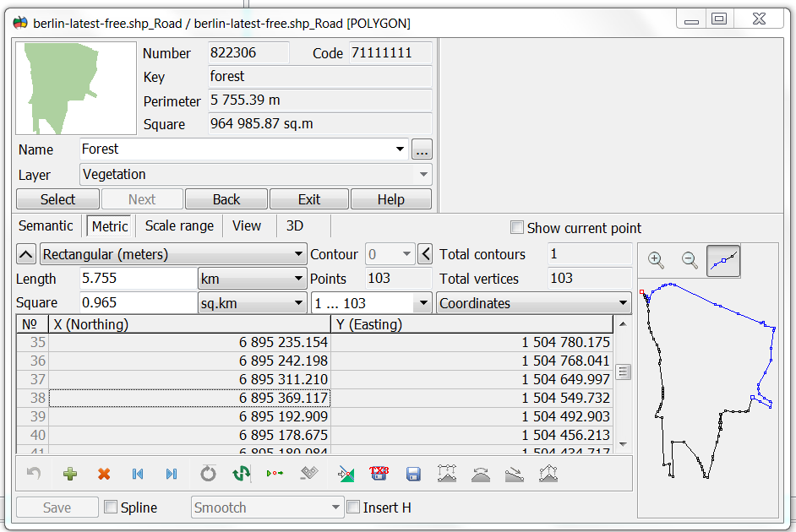Image resolution: width=796 pixels, height=532 pixels.
Task: Click the gray diamonds filter icon
Action: coord(309,474)
